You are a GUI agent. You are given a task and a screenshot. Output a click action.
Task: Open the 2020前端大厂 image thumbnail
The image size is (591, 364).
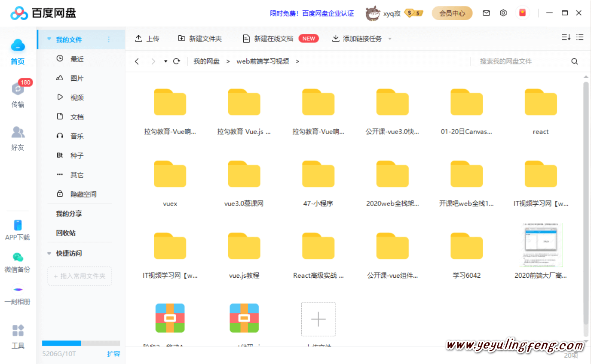coord(541,246)
